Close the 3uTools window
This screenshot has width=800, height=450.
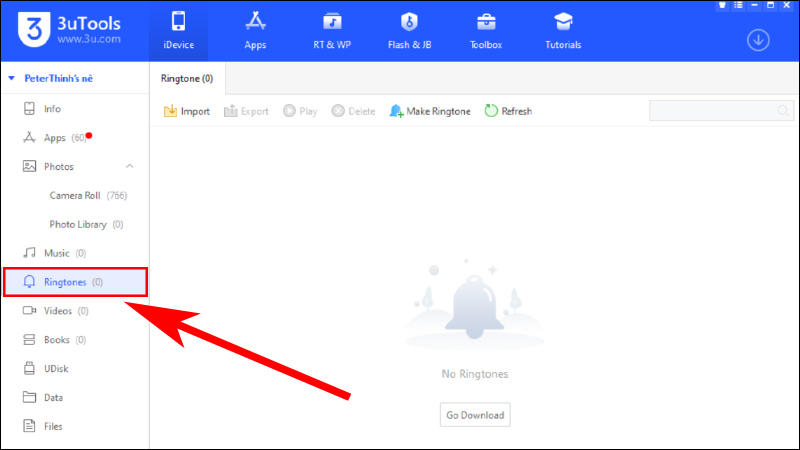pyautogui.click(x=787, y=5)
